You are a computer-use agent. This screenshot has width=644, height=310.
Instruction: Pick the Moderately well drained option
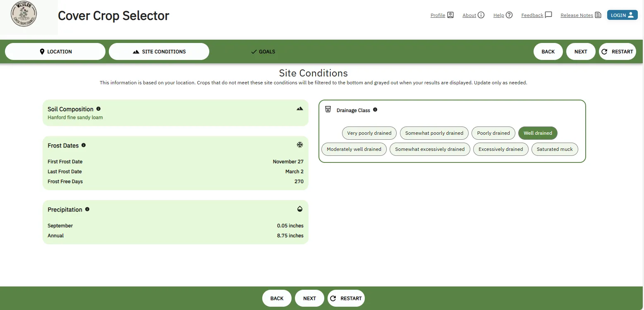click(354, 149)
